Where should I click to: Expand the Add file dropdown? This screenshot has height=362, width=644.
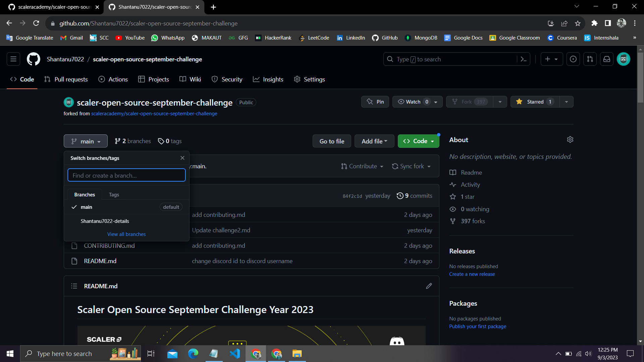(374, 141)
